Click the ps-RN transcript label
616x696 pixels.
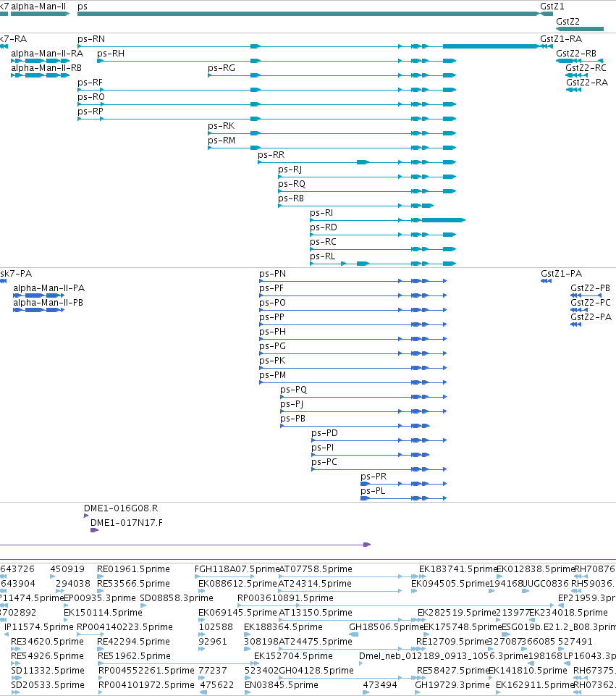pyautogui.click(x=91, y=39)
